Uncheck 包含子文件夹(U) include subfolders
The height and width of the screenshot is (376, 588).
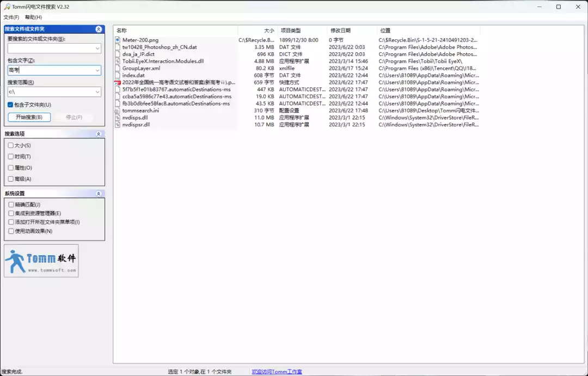[10, 104]
